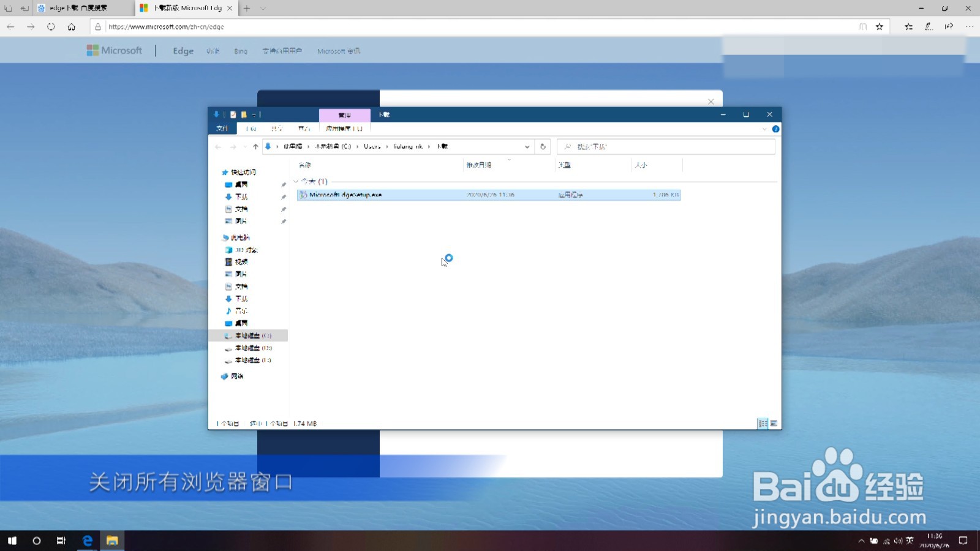Open the Share tab in Explorer ribbon
Image resolution: width=980 pixels, height=551 pixels.
point(277,129)
